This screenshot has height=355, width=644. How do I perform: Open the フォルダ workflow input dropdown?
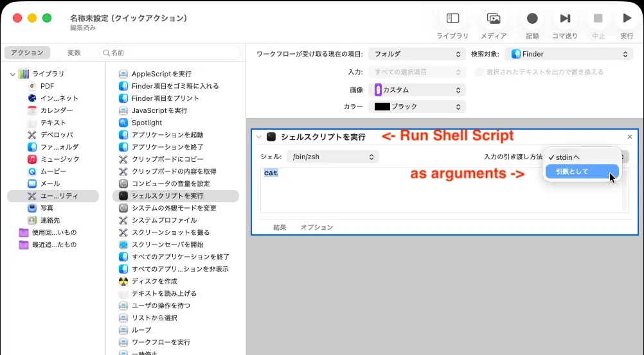click(x=417, y=54)
